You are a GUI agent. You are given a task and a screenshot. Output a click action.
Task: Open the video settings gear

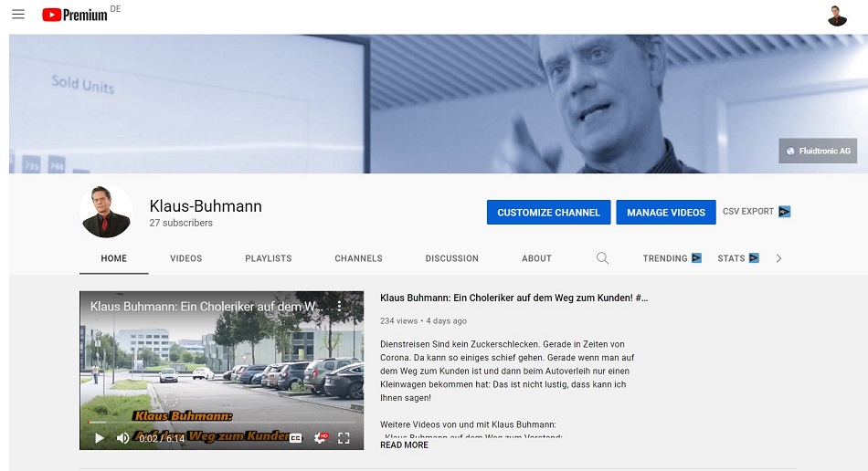[321, 438]
